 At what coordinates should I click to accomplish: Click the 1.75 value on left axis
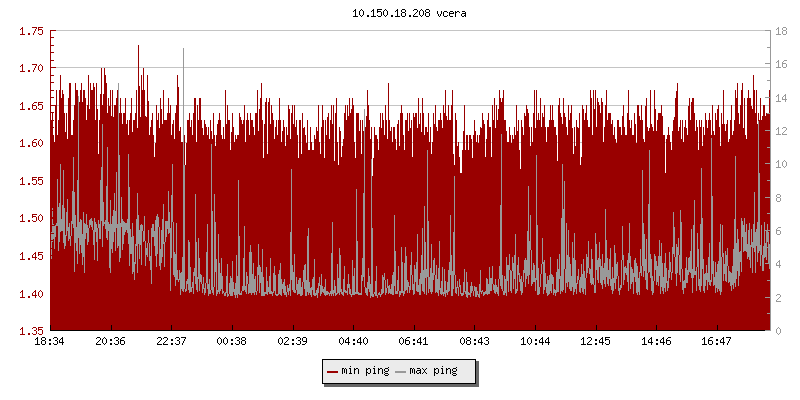31,31
